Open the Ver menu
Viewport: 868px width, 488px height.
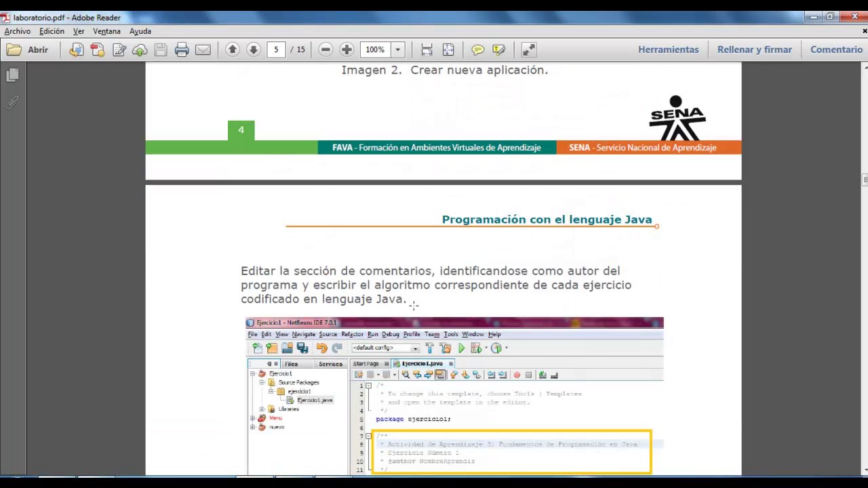coord(79,31)
